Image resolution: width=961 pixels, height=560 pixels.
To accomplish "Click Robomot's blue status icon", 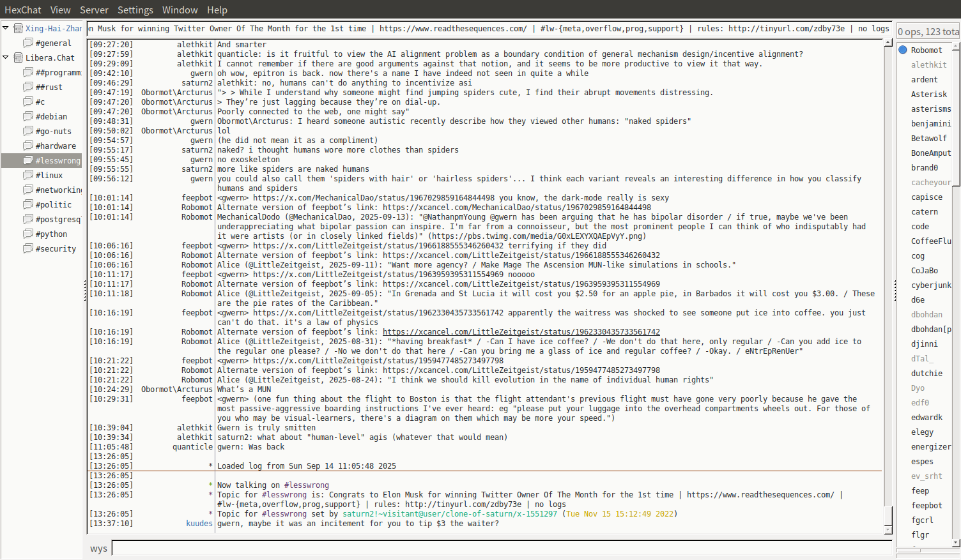I will click(x=903, y=50).
